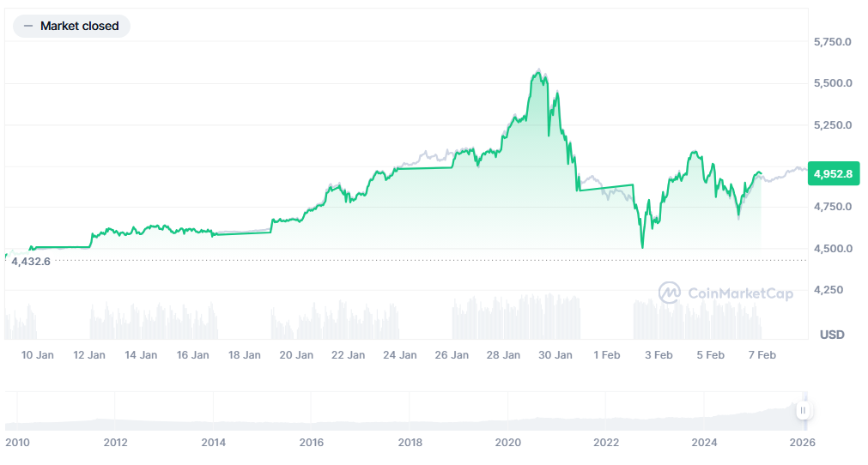The image size is (868, 465).
Task: Click the 28 Jan date axis label
Action: pyautogui.click(x=504, y=355)
